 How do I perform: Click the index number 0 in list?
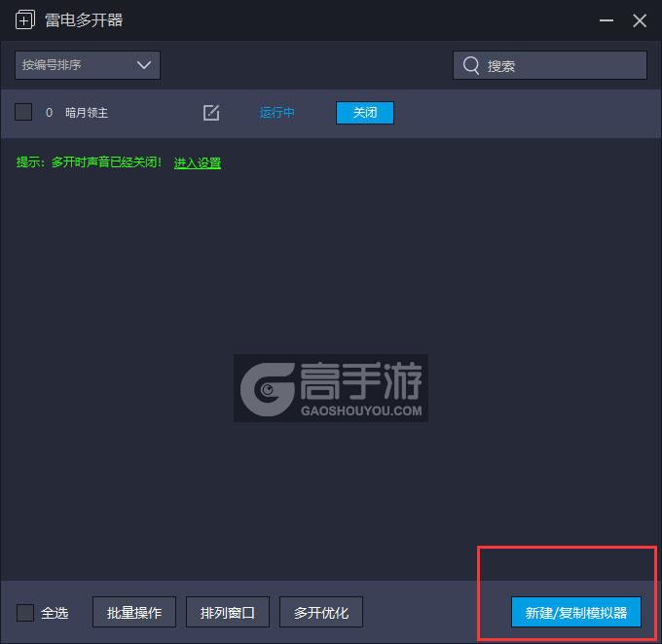[x=49, y=113]
